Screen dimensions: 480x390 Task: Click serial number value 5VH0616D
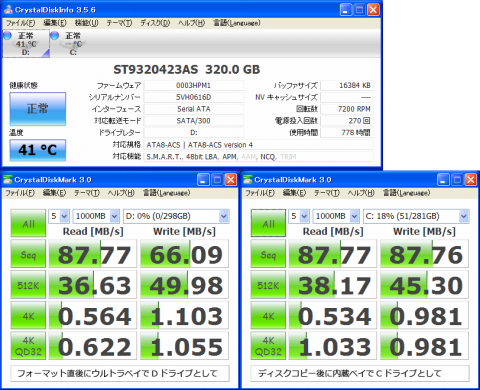coord(194,97)
